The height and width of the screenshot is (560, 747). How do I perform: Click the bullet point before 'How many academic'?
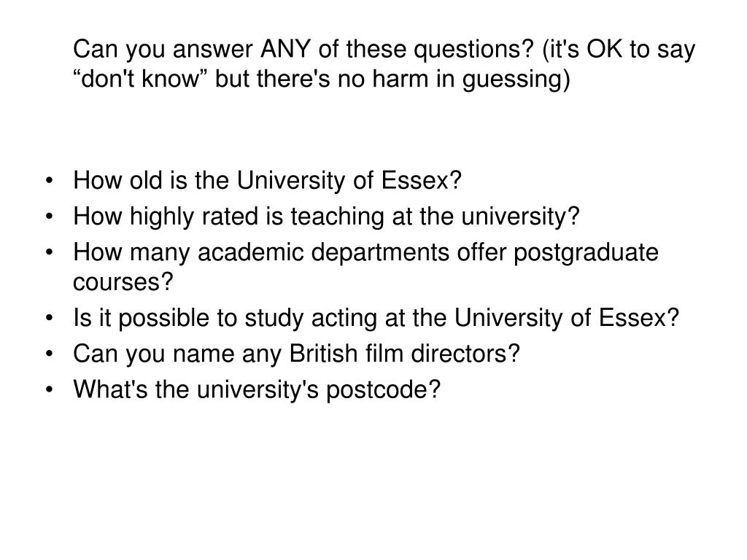(x=49, y=253)
